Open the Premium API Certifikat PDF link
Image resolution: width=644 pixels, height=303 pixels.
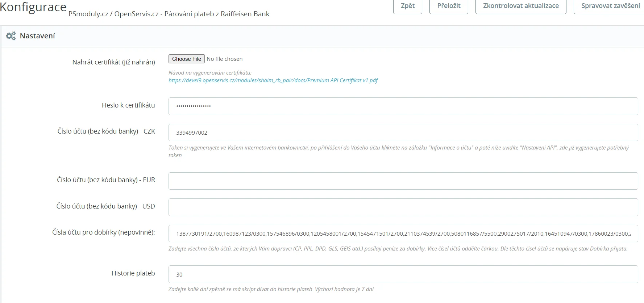273,80
